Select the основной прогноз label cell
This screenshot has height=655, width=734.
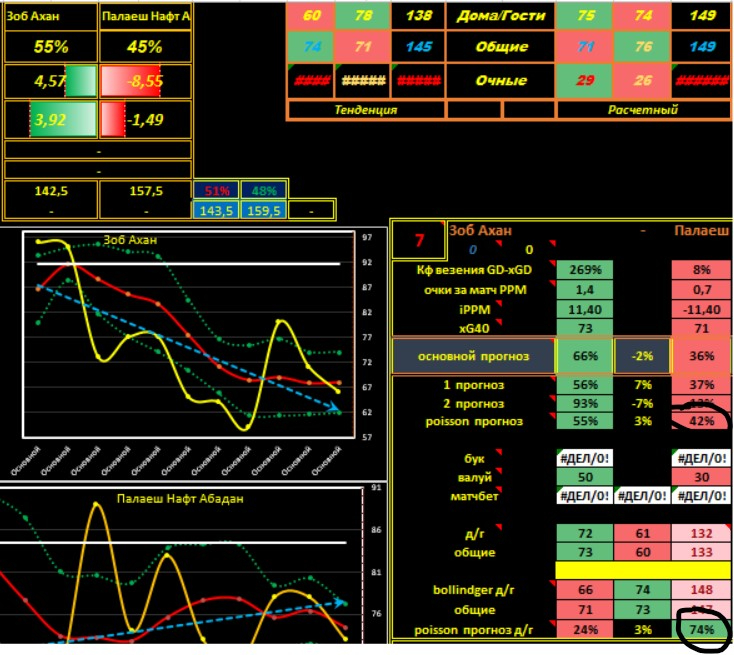pyautogui.click(x=472, y=355)
